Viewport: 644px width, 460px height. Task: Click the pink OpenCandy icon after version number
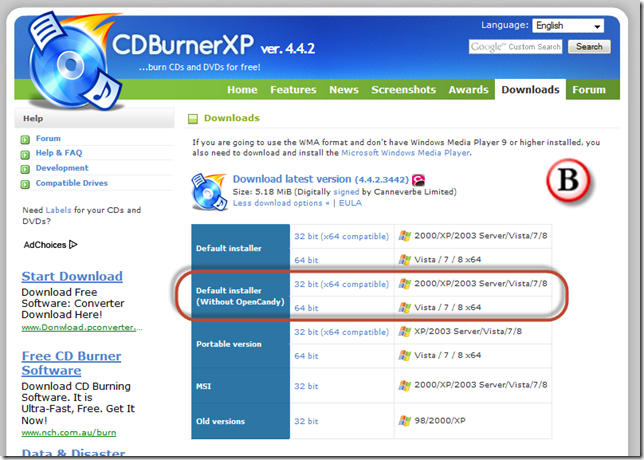(418, 180)
